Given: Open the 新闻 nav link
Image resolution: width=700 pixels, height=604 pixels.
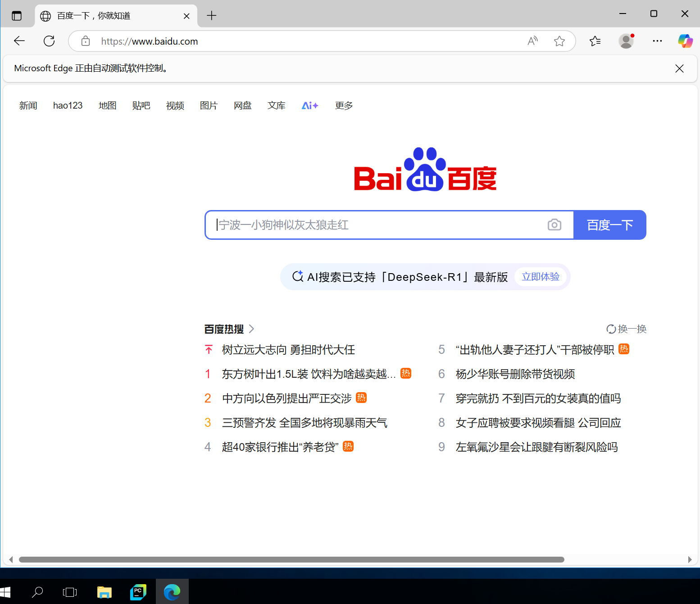Looking at the screenshot, I should (x=28, y=105).
